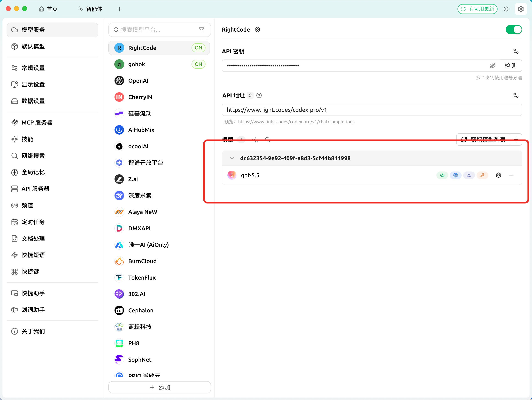Click the 硅基流动 provider logo
The width and height of the screenshot is (532, 400).
tap(119, 113)
